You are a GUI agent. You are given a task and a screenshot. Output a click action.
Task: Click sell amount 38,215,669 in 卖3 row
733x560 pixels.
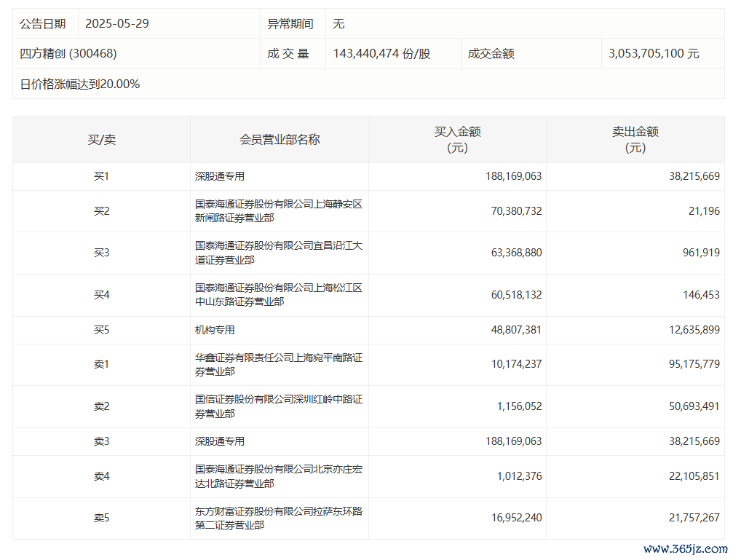[694, 441]
